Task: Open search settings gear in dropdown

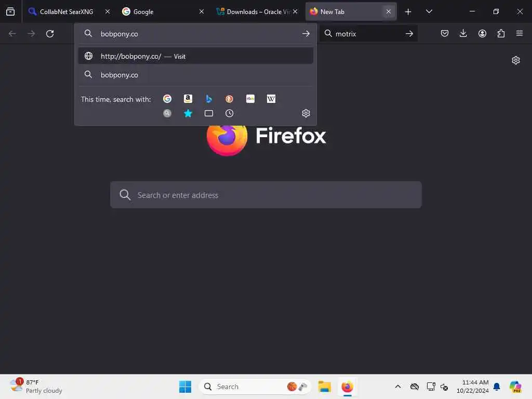Action: pos(306,113)
